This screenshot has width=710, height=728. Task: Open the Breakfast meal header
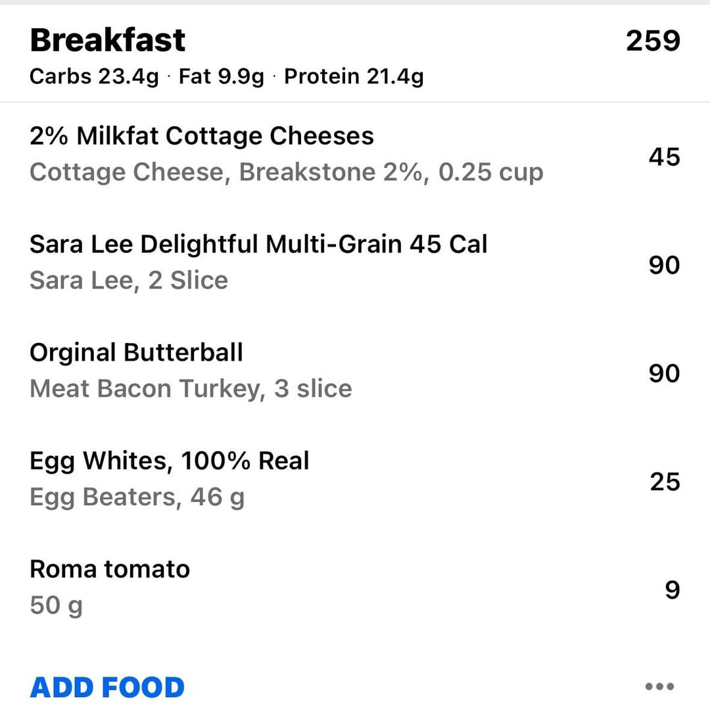(355, 55)
